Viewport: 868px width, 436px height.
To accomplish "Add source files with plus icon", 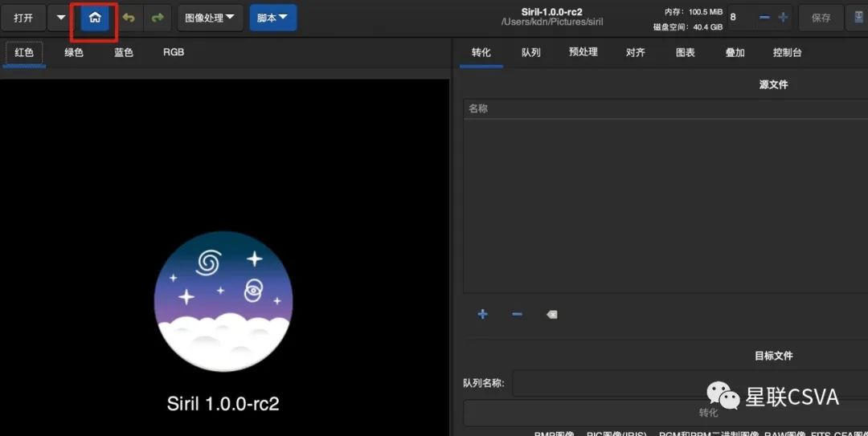I will pos(482,314).
